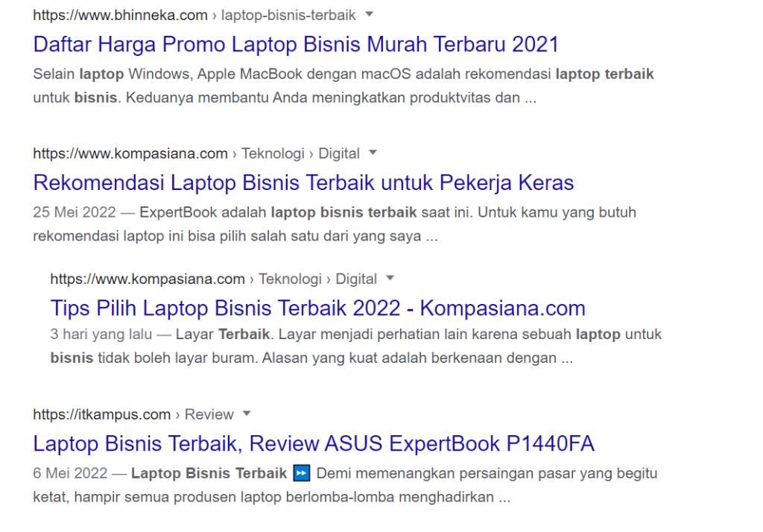Screen dimensions: 763x532
Task: Open options arrow above Tips Pilih Laptop result
Action: point(390,279)
